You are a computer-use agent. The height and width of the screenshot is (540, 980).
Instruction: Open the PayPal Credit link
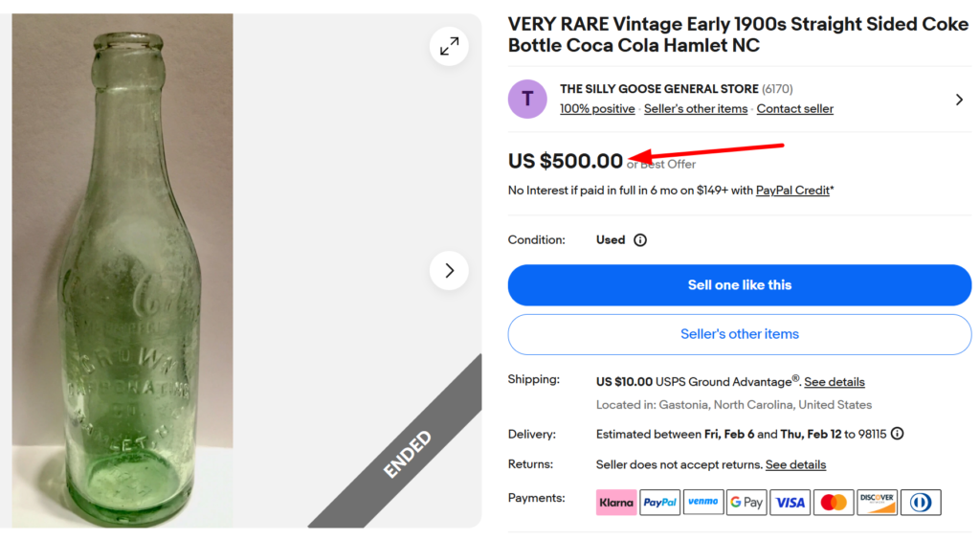[x=792, y=191]
